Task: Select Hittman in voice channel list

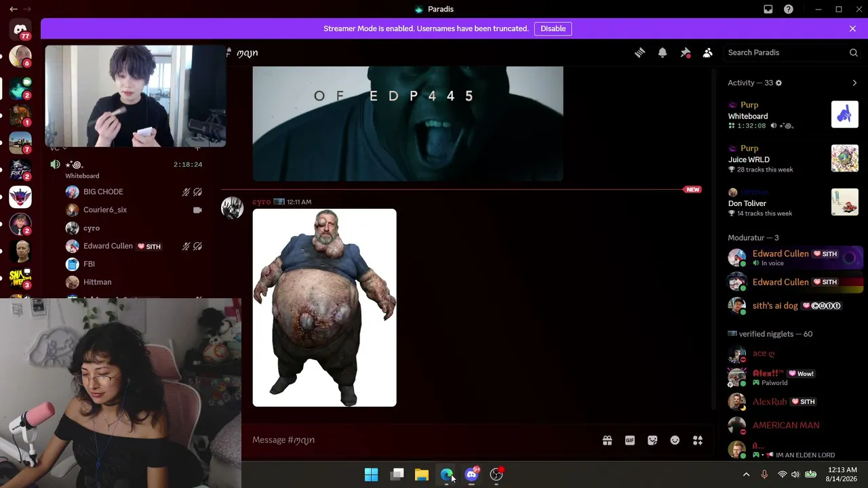Action: pyautogui.click(x=134, y=282)
